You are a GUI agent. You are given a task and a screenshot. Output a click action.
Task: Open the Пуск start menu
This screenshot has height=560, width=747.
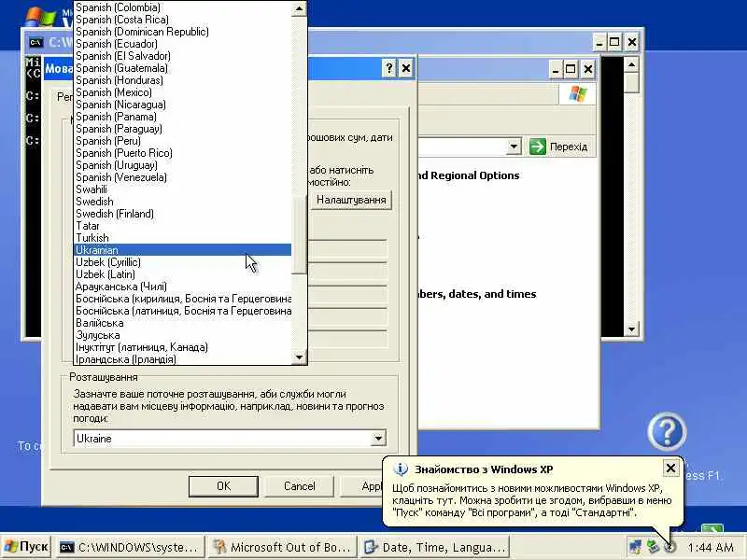[26, 547]
